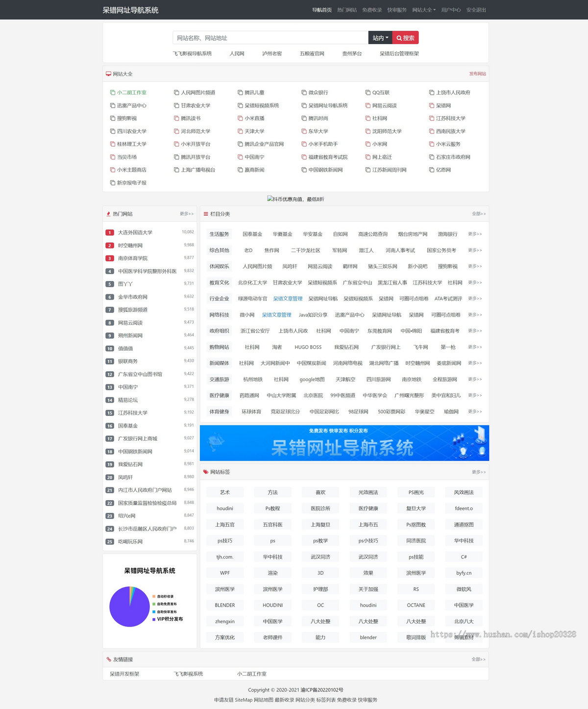Click the 艺术 tag button
Viewport: 588px width, 709px height.
click(225, 492)
